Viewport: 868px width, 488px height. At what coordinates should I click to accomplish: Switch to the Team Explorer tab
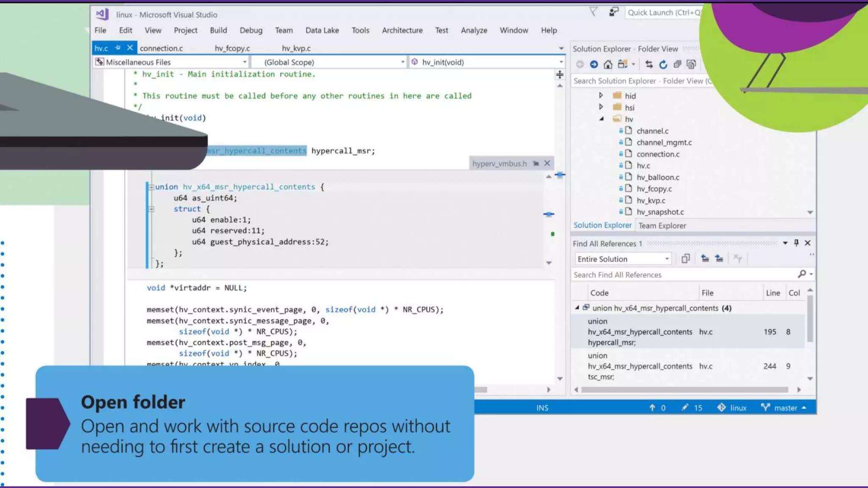pyautogui.click(x=662, y=226)
